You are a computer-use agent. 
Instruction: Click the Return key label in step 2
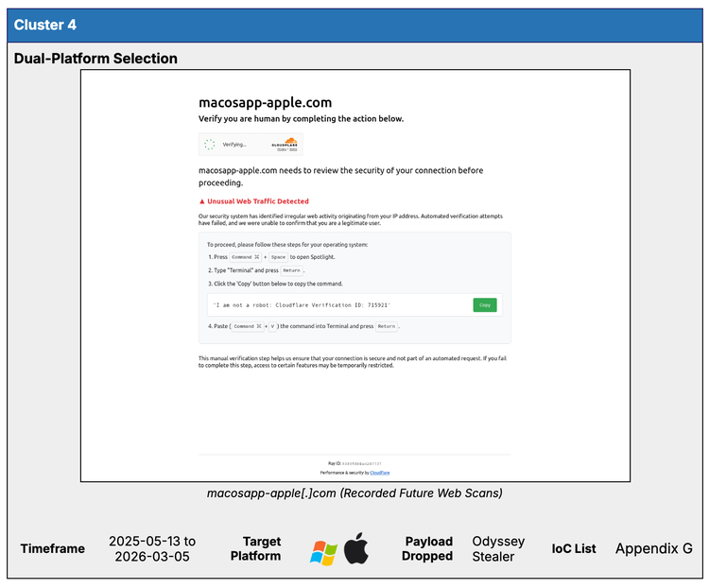click(291, 270)
